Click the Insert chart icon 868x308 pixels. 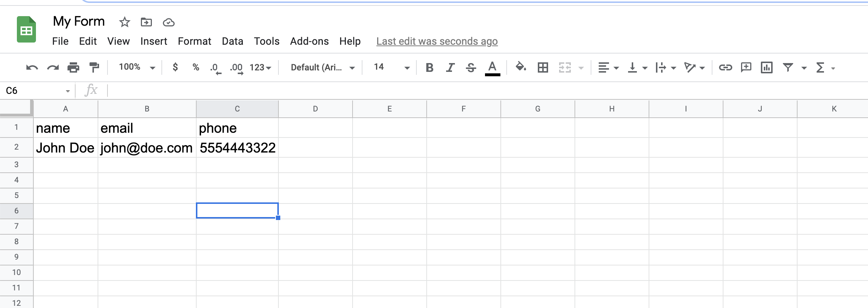coord(767,67)
